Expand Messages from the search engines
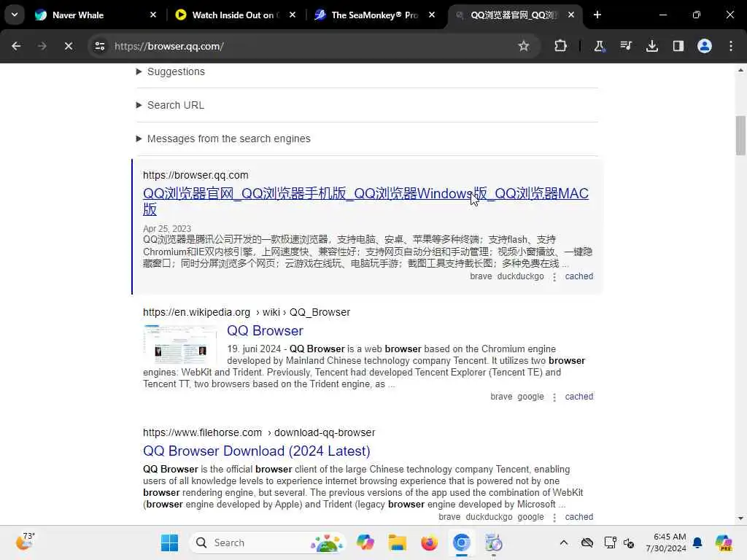 tap(223, 139)
